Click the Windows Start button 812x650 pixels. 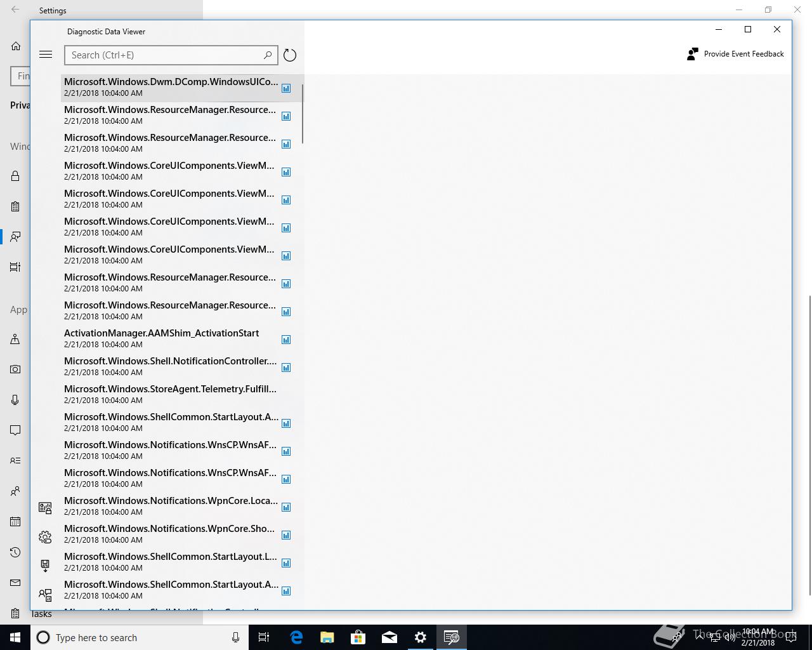pyautogui.click(x=15, y=637)
